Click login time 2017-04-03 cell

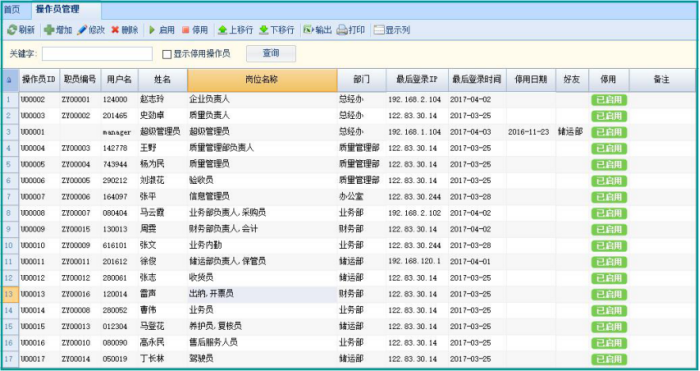coord(477,132)
